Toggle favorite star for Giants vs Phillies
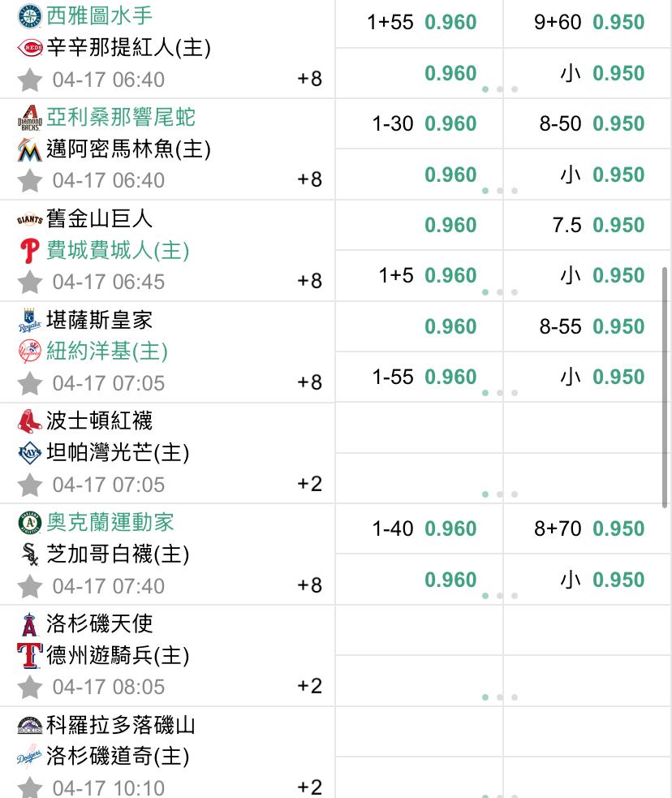Screen dimensions: 672x798 [x=29, y=282]
